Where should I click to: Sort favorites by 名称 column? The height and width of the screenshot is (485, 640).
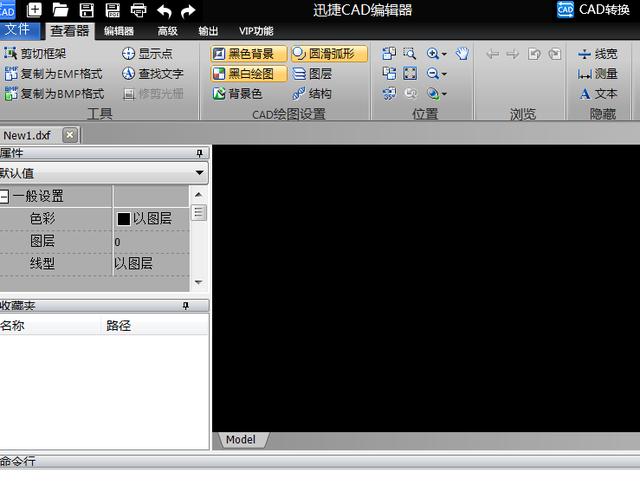click(50, 326)
